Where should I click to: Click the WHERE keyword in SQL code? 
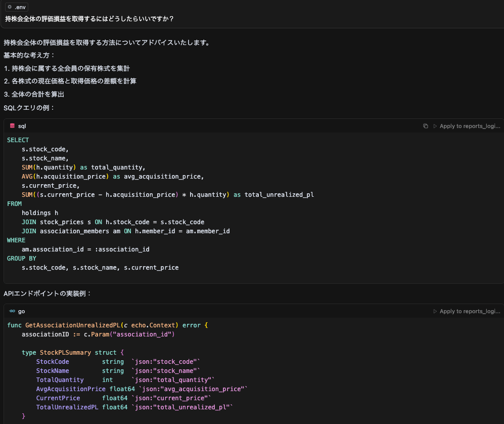(16, 240)
